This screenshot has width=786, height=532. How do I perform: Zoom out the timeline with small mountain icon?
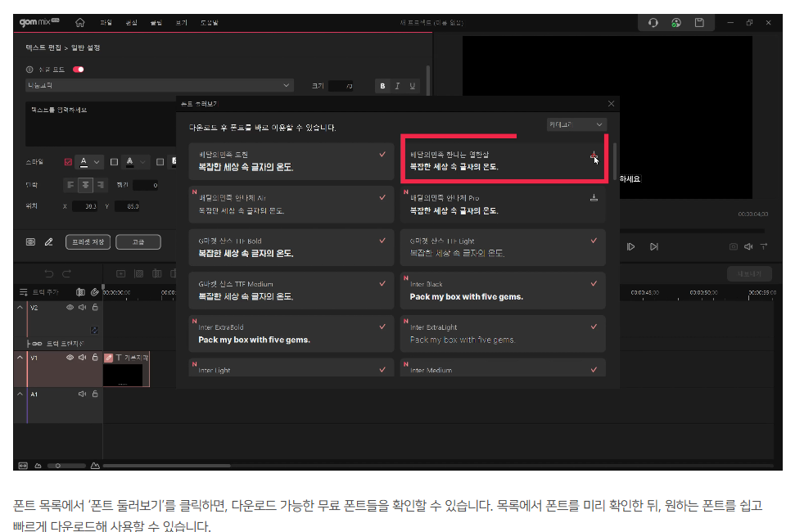point(38,466)
